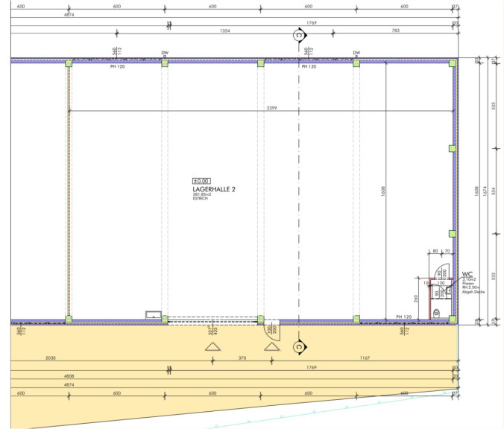Viewport: 504px width, 429px height.
Task: Click the 2030 dimension in the yellow area
Action: point(50,358)
